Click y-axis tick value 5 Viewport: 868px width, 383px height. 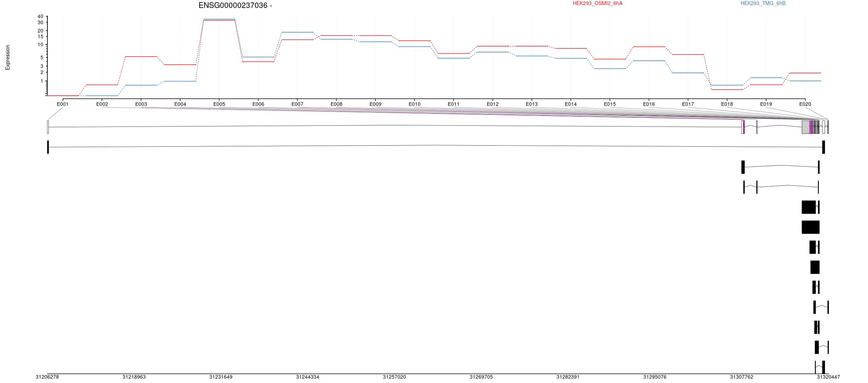pyautogui.click(x=42, y=57)
